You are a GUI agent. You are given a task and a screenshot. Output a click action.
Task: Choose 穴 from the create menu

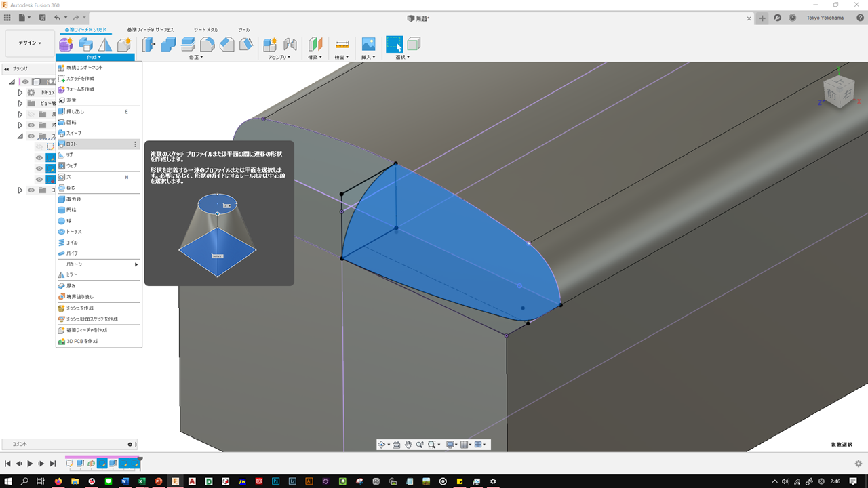(x=99, y=177)
